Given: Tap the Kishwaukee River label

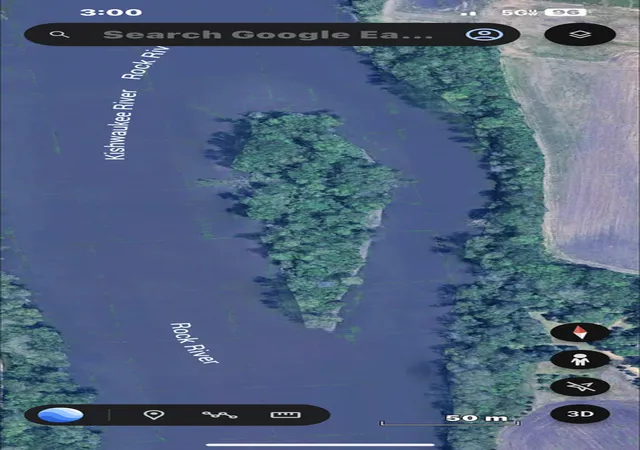Looking at the screenshot, I should [x=121, y=125].
